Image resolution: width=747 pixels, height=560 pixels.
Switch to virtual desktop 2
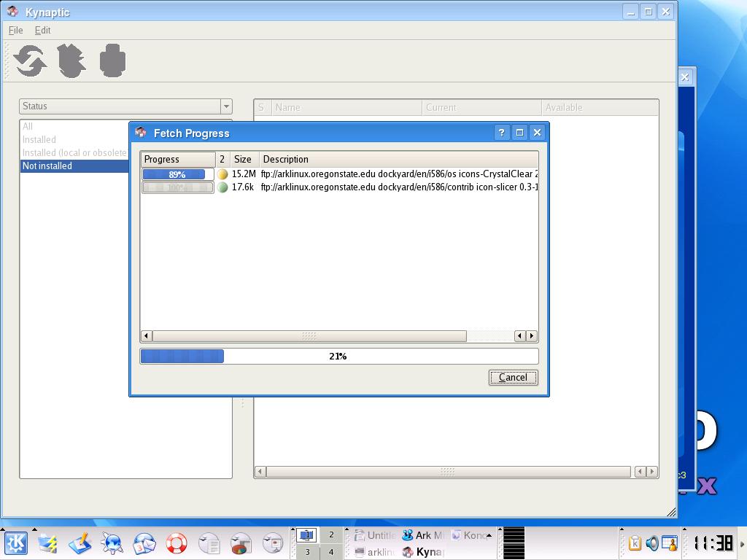(331, 534)
